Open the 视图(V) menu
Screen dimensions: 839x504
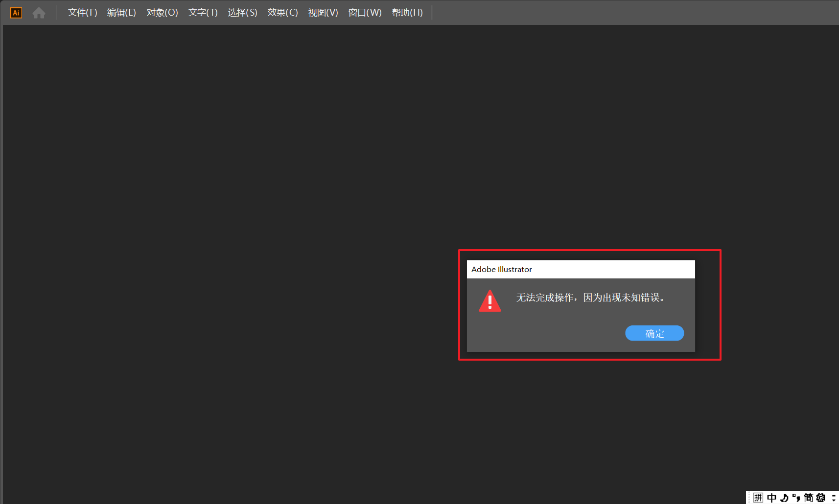click(x=323, y=13)
